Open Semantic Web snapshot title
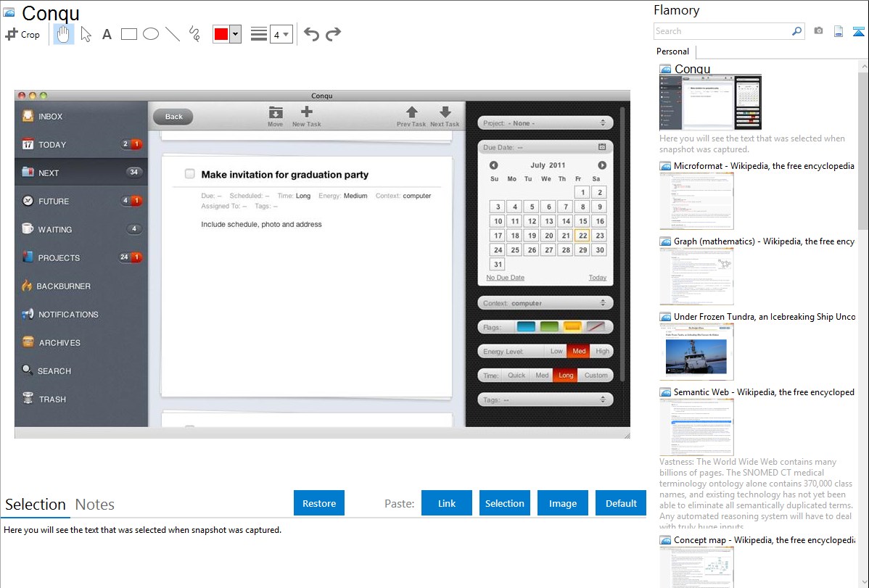 pos(764,392)
